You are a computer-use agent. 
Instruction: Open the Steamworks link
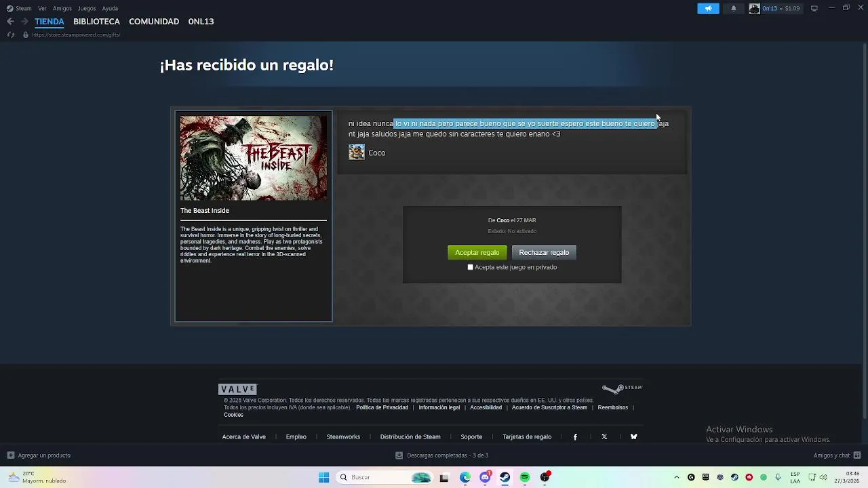pos(343,437)
